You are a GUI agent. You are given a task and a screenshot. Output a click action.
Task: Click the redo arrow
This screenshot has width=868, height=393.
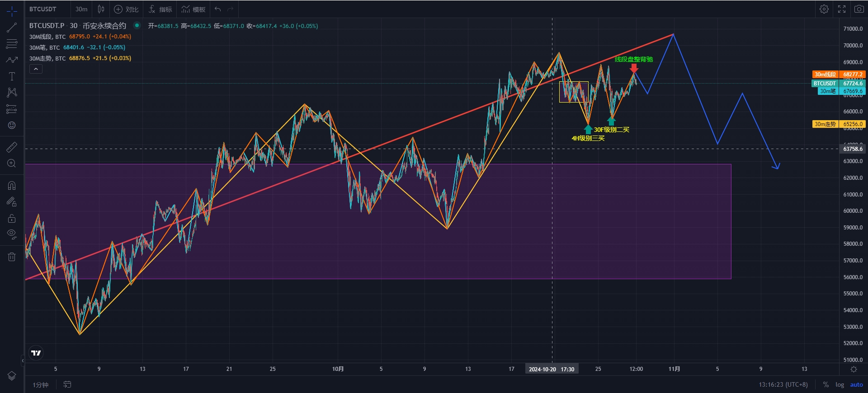point(231,9)
